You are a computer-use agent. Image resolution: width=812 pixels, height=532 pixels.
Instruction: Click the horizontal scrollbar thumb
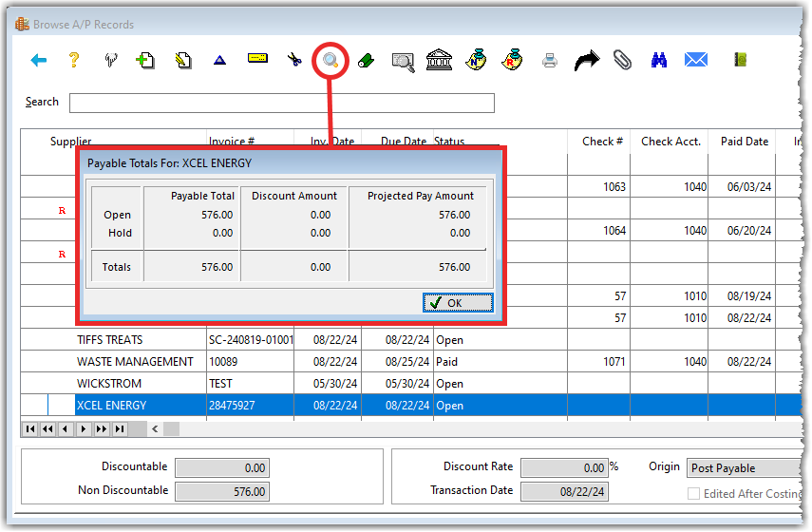pos(171,428)
